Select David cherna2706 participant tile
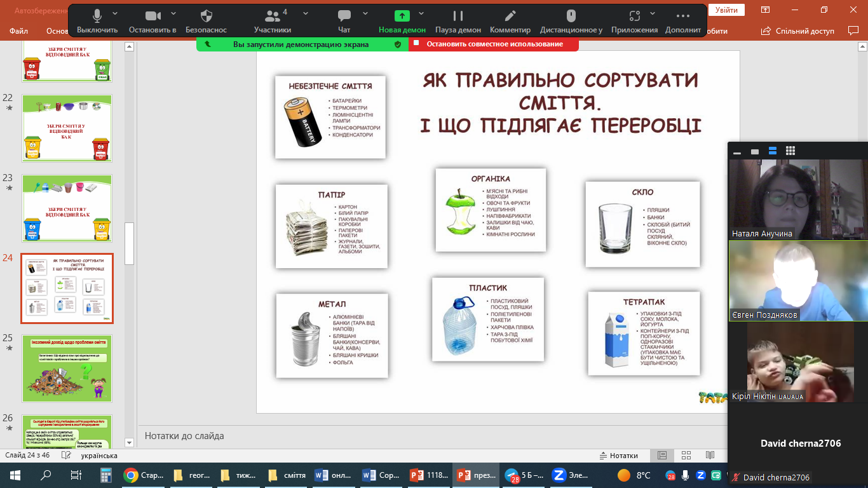Screen dimensions: 868x488 tap(798, 443)
